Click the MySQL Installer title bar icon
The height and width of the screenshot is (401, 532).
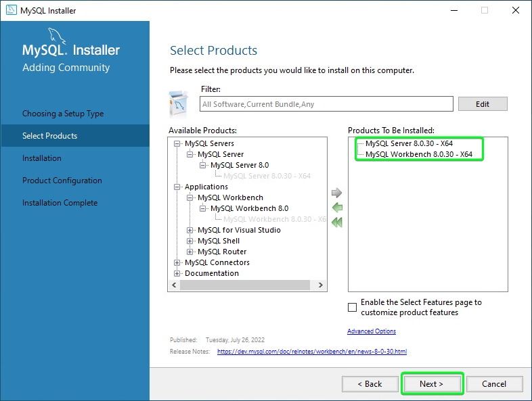click(12, 10)
